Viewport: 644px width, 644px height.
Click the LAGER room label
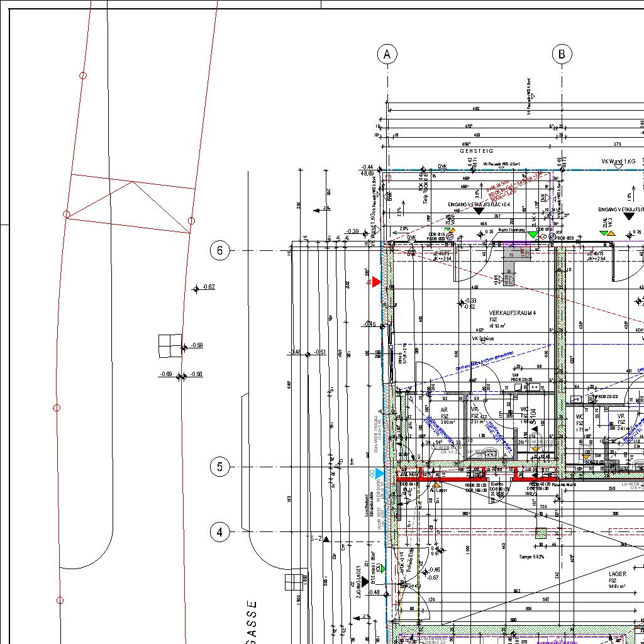point(617,574)
